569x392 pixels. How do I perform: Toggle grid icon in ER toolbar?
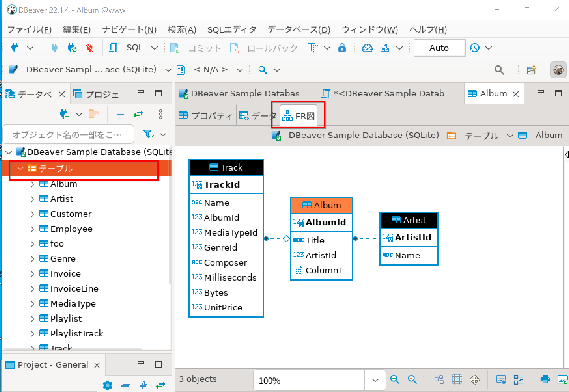456,379
